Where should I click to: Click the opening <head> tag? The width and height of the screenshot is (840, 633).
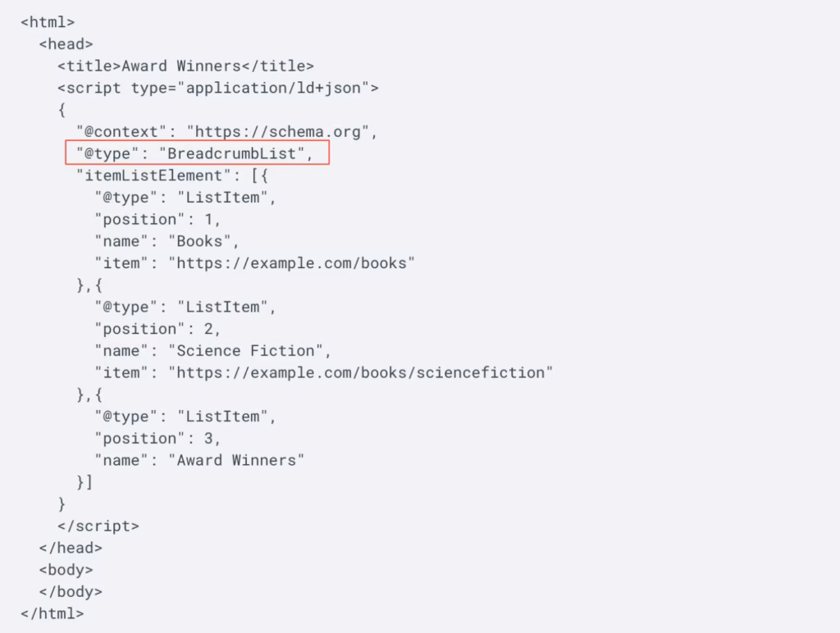66,44
